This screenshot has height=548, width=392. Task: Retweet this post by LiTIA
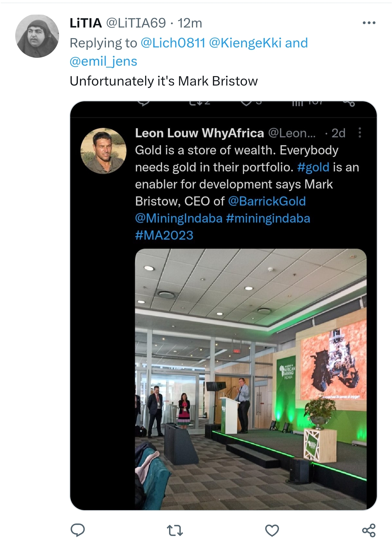point(174,530)
